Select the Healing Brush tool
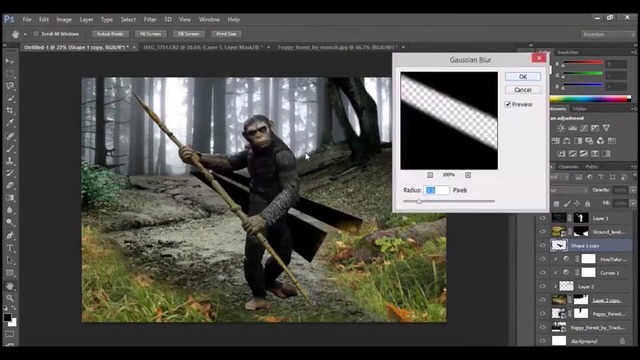 10,136
